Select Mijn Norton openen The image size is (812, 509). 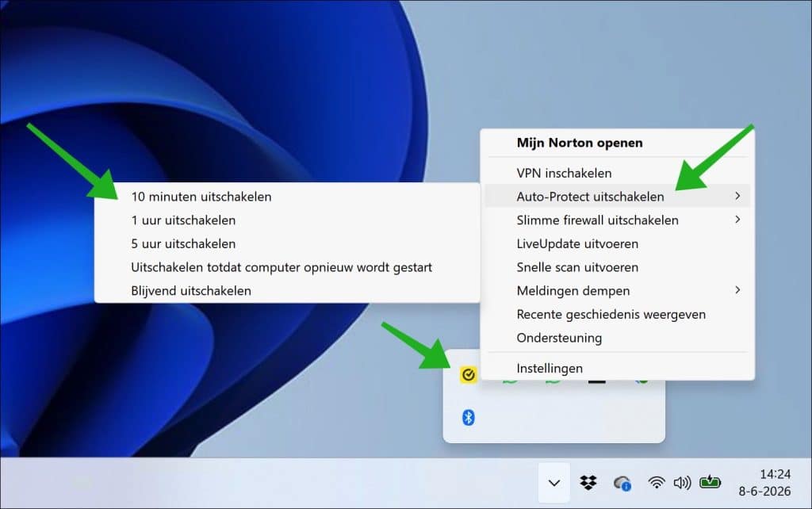617,143
